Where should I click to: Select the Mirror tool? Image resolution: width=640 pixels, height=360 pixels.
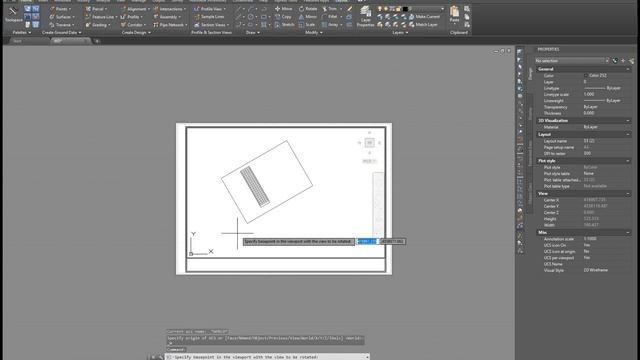(x=308, y=17)
